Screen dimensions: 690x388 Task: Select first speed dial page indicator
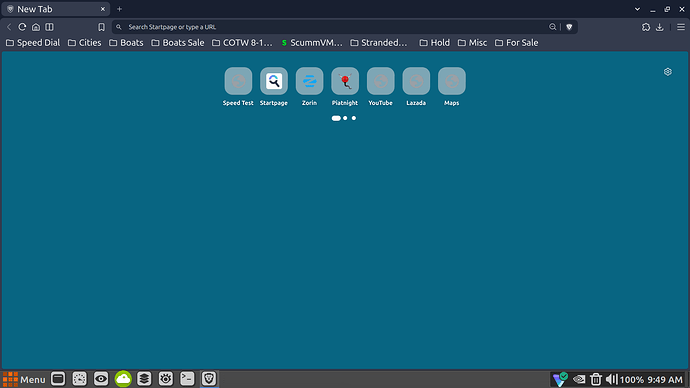[336, 118]
